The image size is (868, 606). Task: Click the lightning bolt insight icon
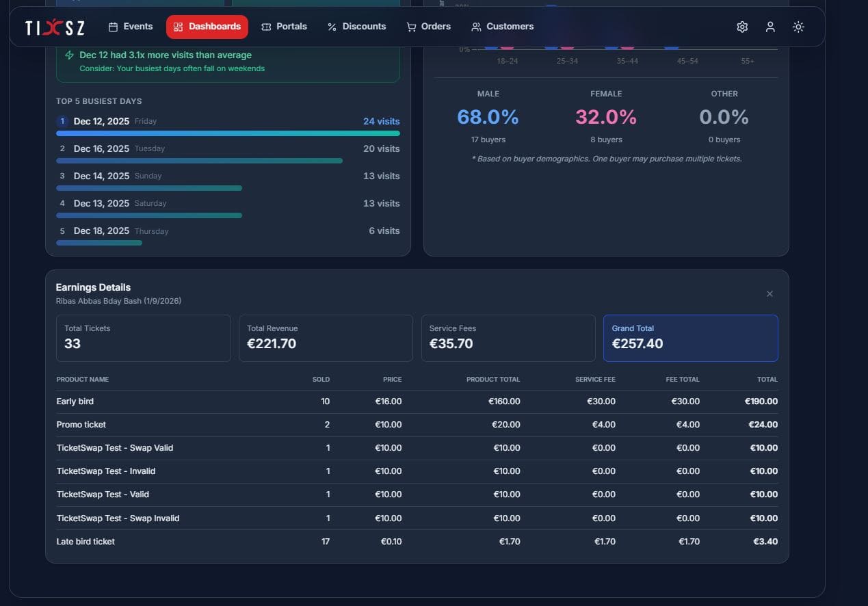point(69,55)
